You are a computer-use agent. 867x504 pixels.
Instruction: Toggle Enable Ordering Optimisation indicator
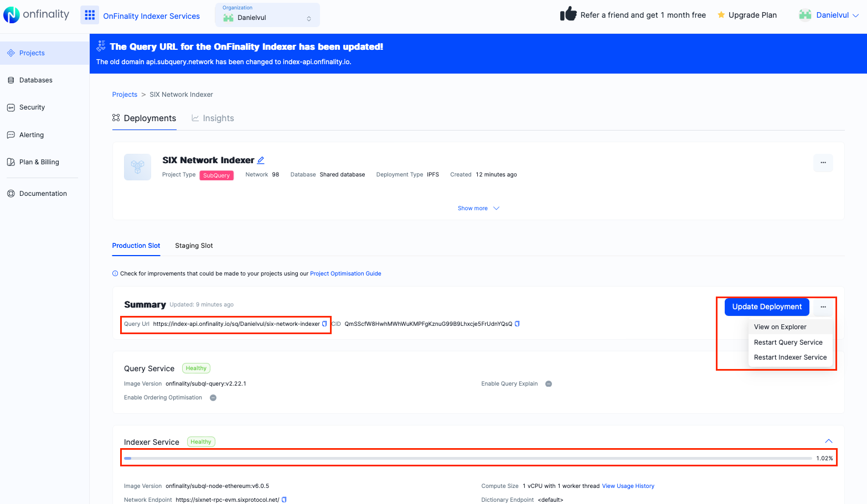point(213,398)
